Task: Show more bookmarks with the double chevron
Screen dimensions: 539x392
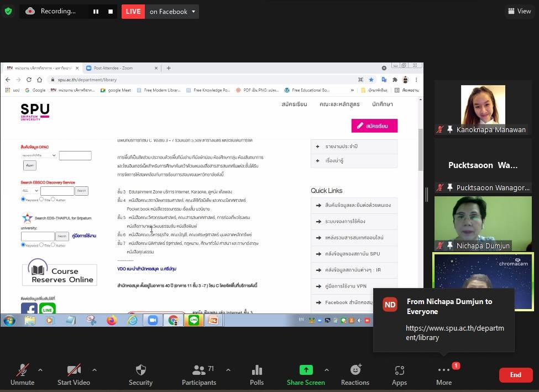Action: (x=352, y=91)
